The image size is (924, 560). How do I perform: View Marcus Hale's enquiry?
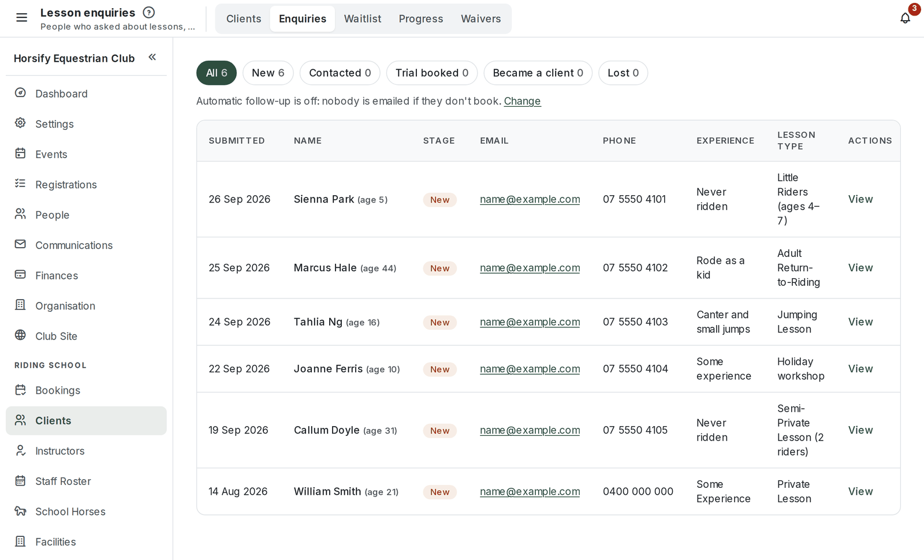tap(860, 268)
